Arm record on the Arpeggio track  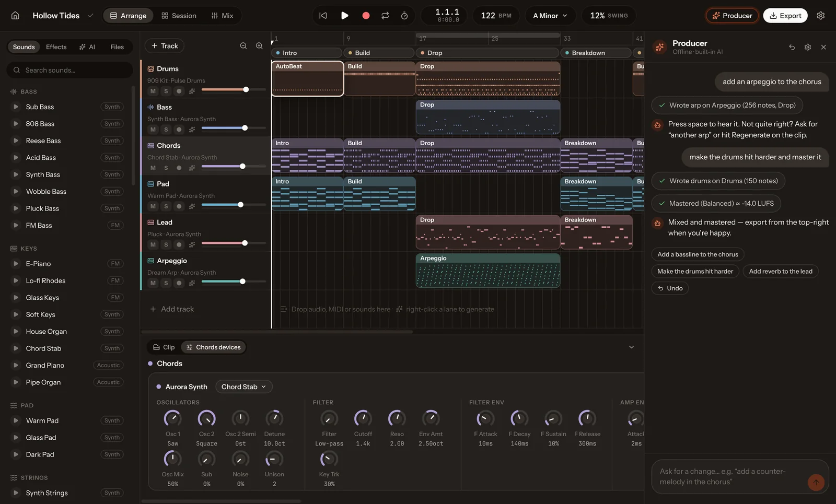pos(179,283)
